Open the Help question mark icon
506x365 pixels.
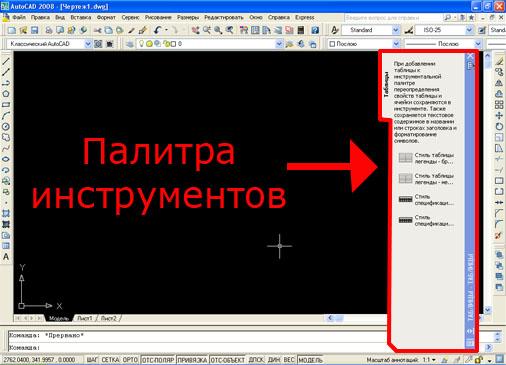[315, 30]
